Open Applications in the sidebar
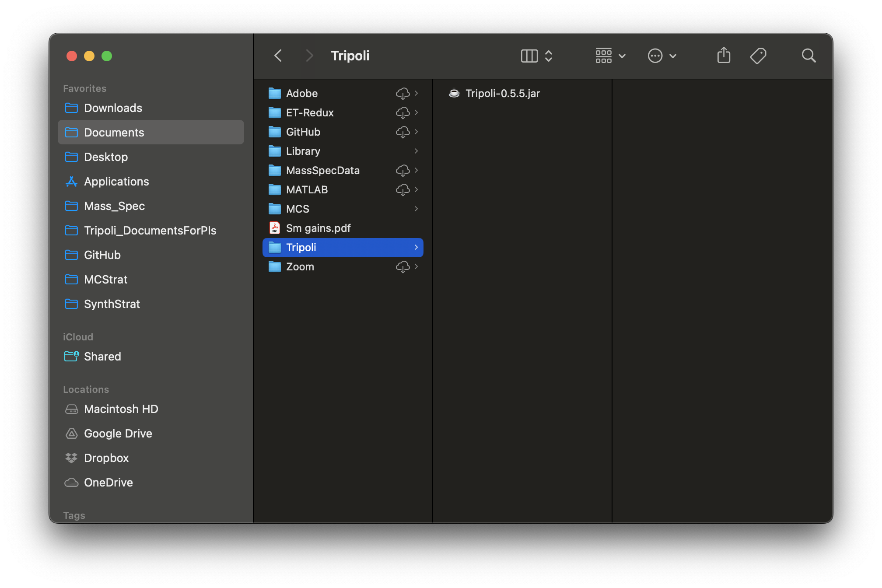The width and height of the screenshot is (882, 588). tap(151, 181)
